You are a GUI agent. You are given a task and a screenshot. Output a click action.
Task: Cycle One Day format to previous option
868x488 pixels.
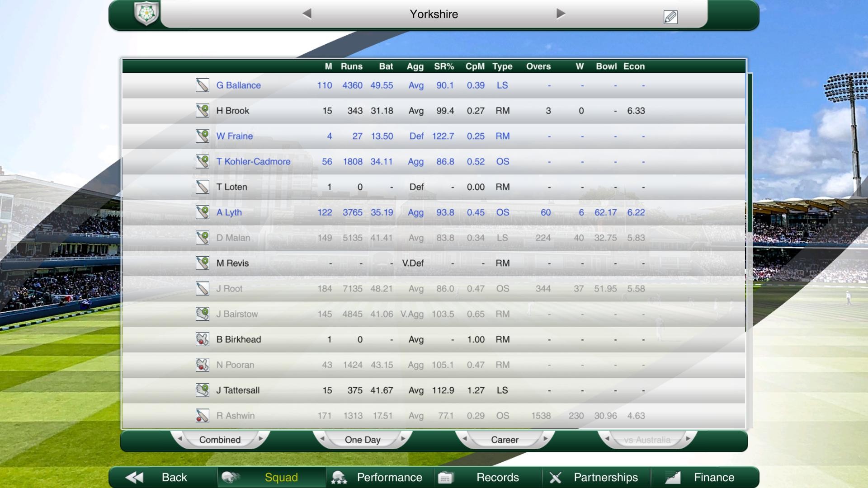coord(322,439)
